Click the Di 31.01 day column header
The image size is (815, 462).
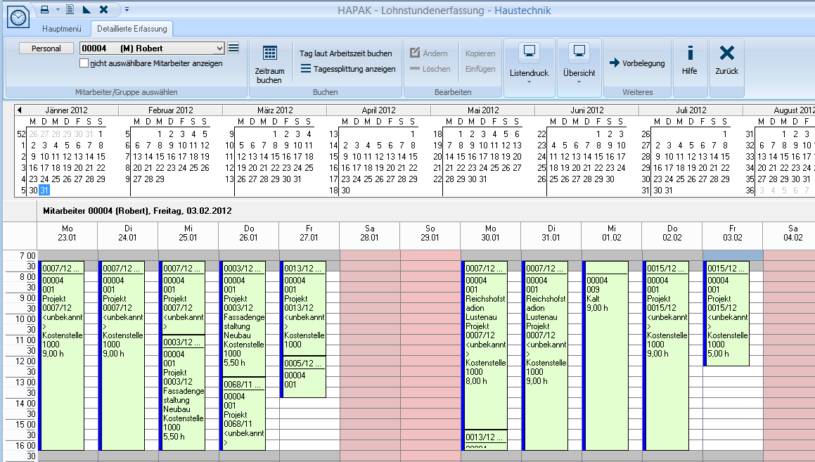click(551, 233)
